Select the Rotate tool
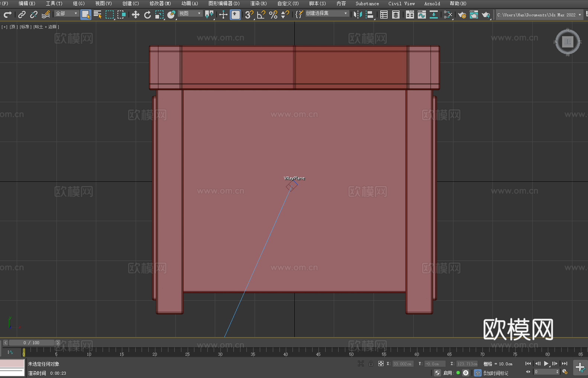Image resolution: width=588 pixels, height=378 pixels. pos(148,15)
